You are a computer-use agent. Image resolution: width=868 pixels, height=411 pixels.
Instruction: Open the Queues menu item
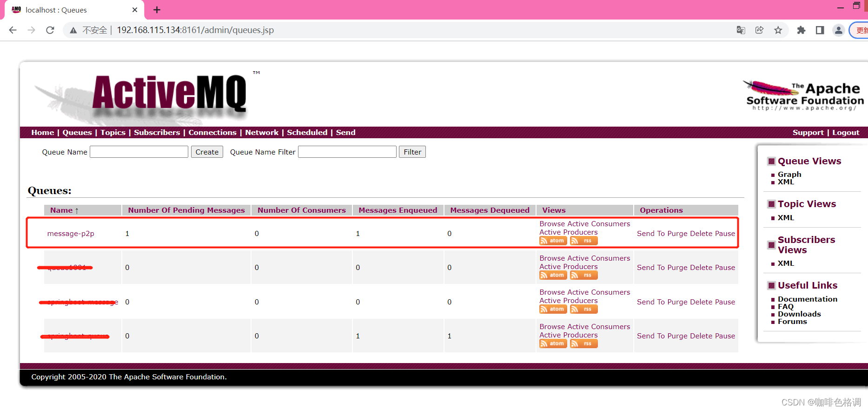(x=77, y=133)
